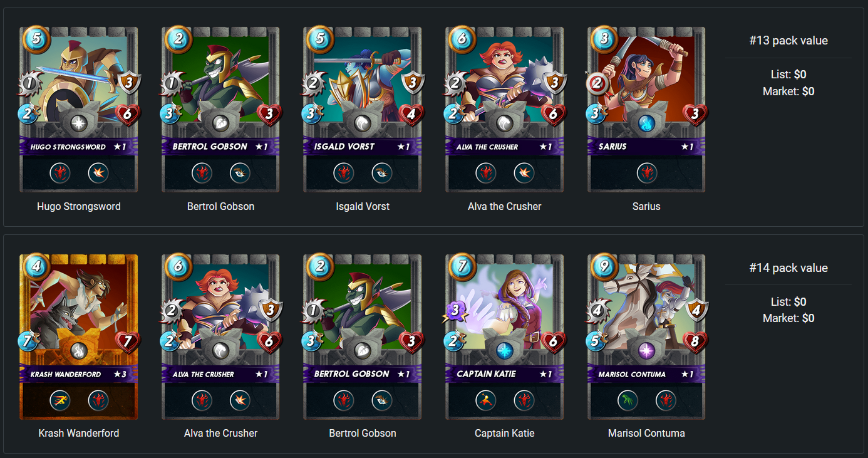Open the Sarius card artwork
This screenshot has height=458, width=868.
pos(647,109)
